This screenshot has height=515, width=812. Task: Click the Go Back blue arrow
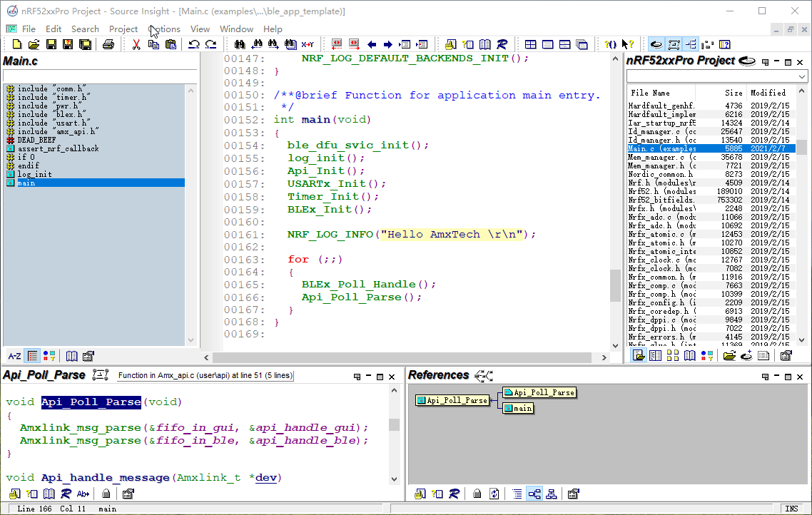(371, 44)
